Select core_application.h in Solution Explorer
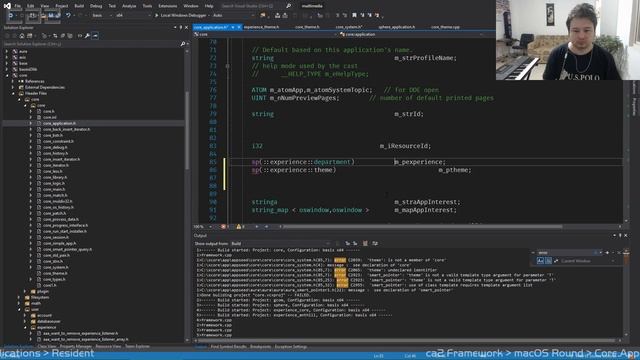 tap(59, 123)
